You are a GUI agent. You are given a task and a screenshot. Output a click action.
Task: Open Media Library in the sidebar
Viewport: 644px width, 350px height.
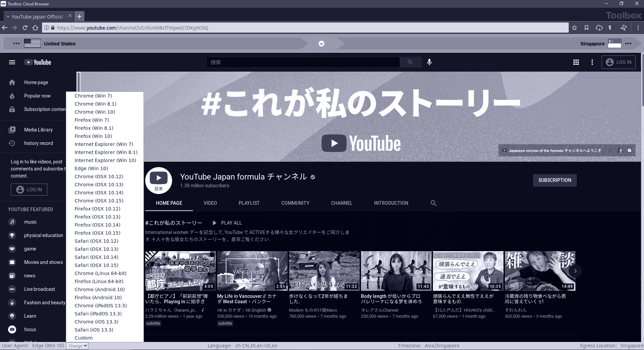(38, 130)
